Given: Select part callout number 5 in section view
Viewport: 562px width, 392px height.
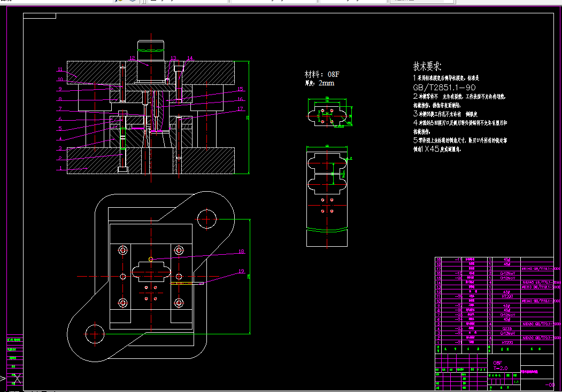Looking at the screenshot, I should coord(60,128).
